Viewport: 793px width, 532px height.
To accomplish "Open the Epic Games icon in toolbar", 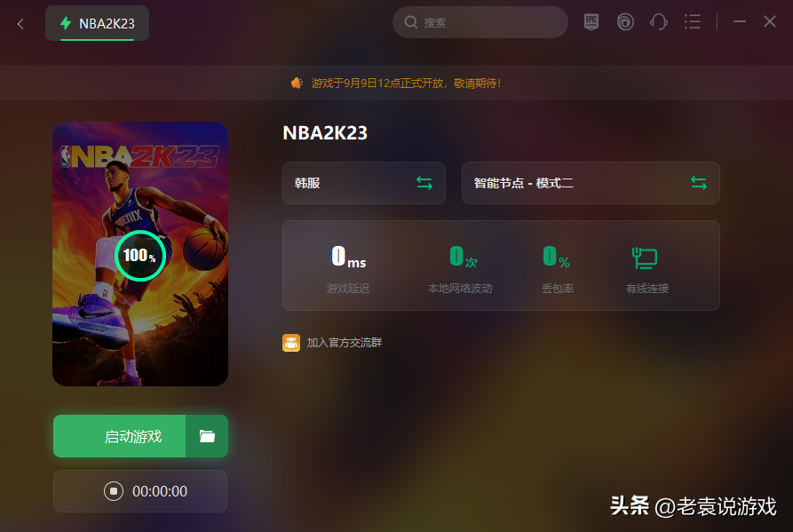I will point(591,22).
